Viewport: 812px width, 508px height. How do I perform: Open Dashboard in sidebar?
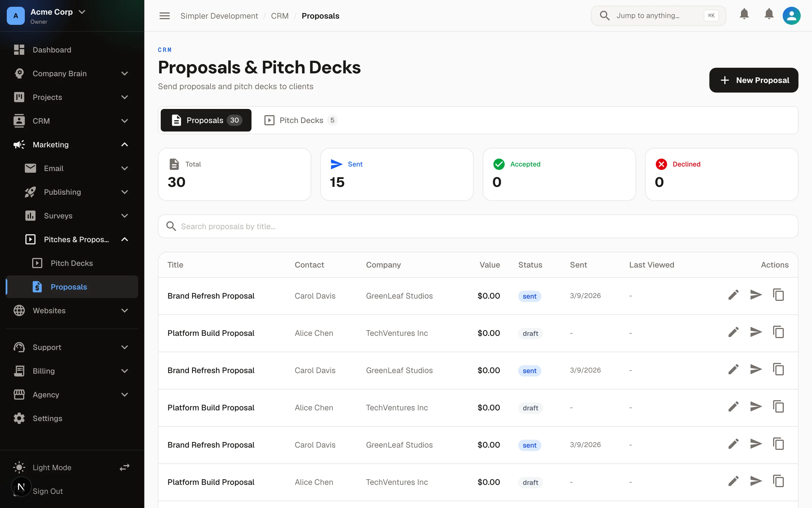coord(72,50)
